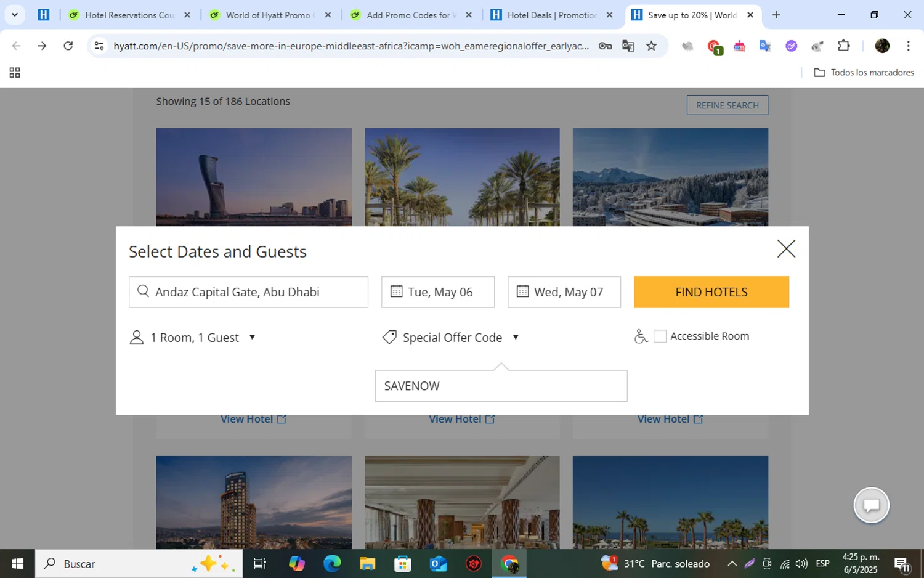The image size is (924, 578).
Task: Click the translate page icon
Action: (628, 46)
